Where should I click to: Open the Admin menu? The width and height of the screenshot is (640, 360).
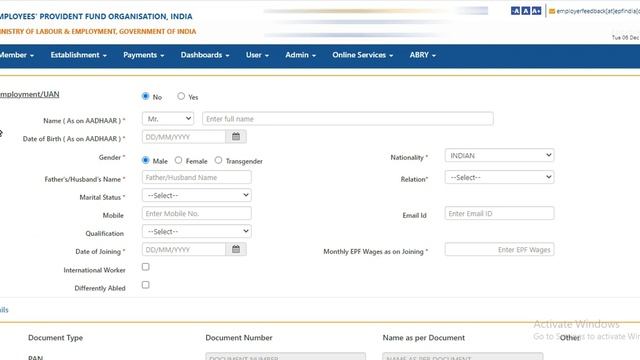(x=300, y=55)
